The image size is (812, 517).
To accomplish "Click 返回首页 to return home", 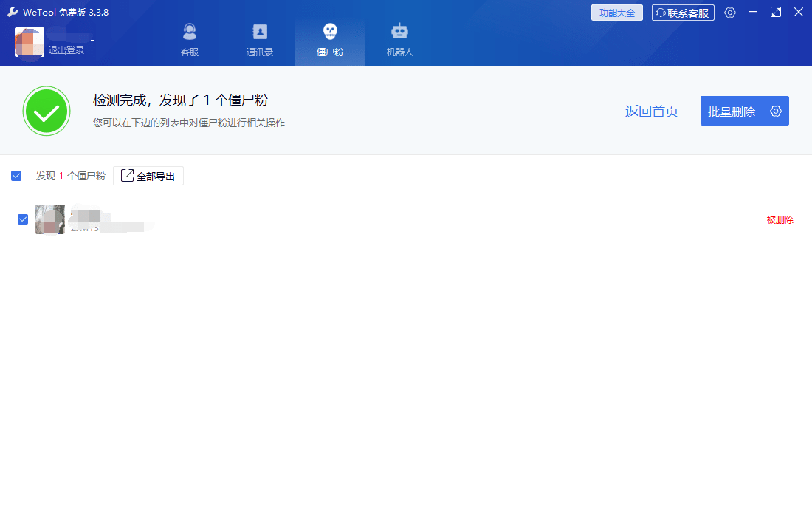I will (652, 112).
